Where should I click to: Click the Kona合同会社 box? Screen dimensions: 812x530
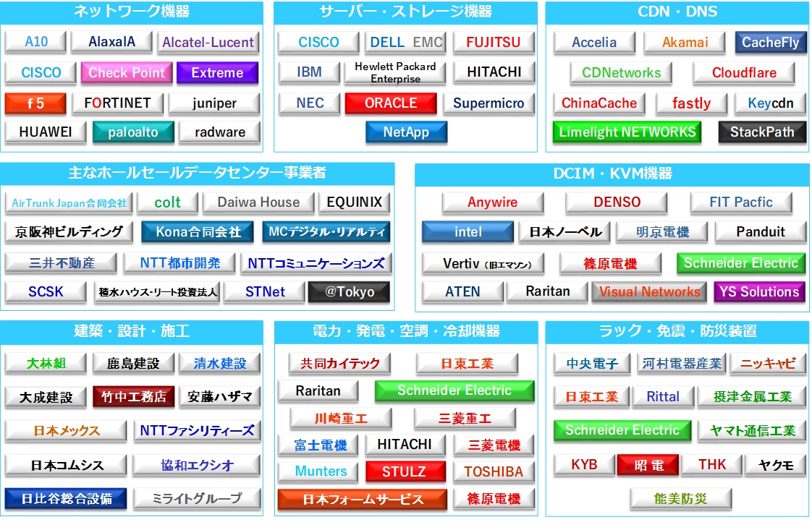(x=198, y=232)
